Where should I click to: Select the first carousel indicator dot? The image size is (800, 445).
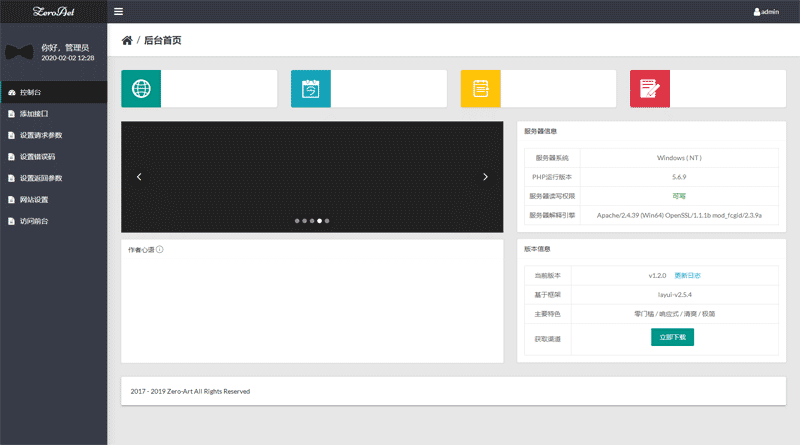(297, 220)
